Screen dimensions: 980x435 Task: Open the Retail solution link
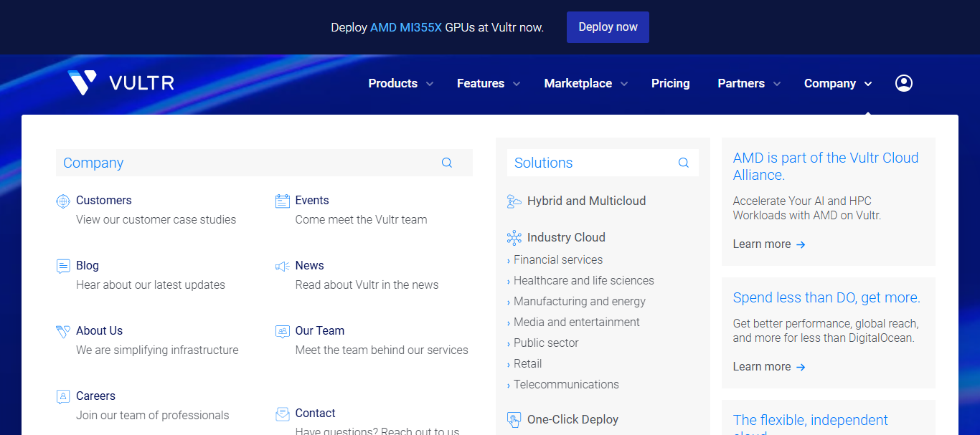(528, 363)
